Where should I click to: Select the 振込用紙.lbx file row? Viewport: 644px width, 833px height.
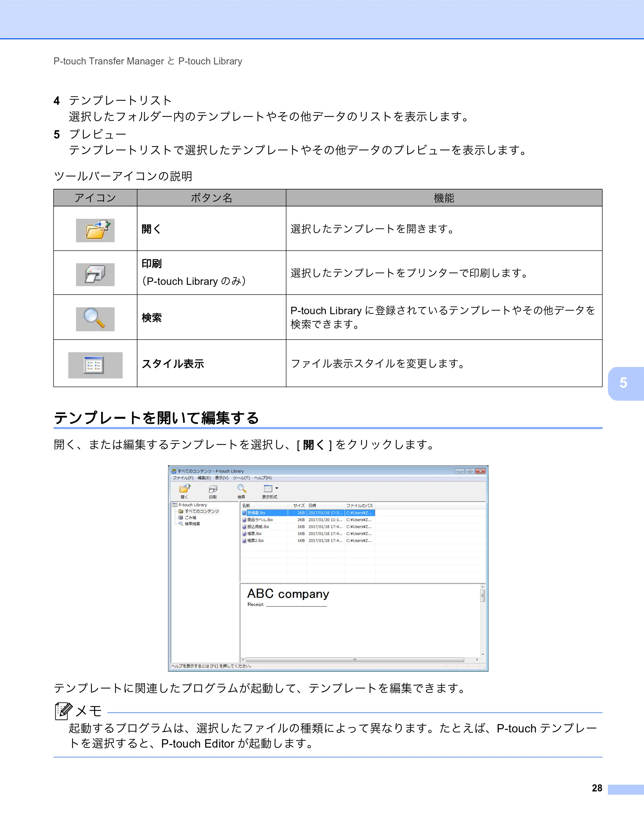[x=308, y=527]
